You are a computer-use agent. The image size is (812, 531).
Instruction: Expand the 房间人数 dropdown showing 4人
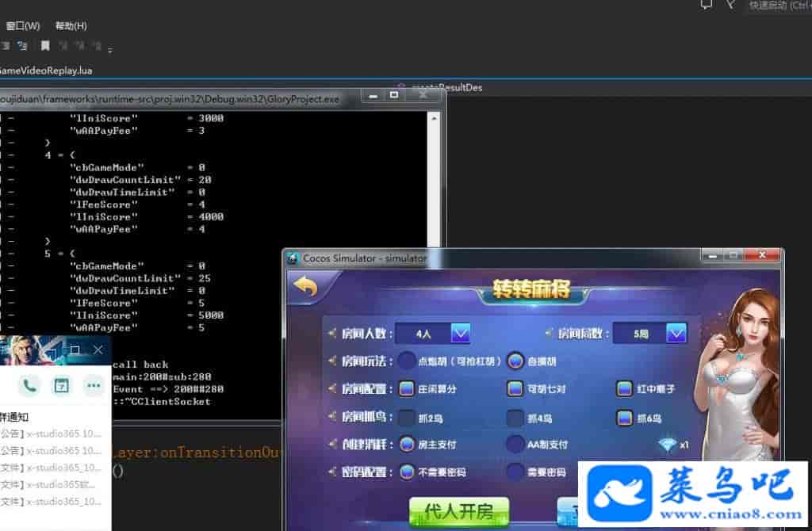coord(461,334)
